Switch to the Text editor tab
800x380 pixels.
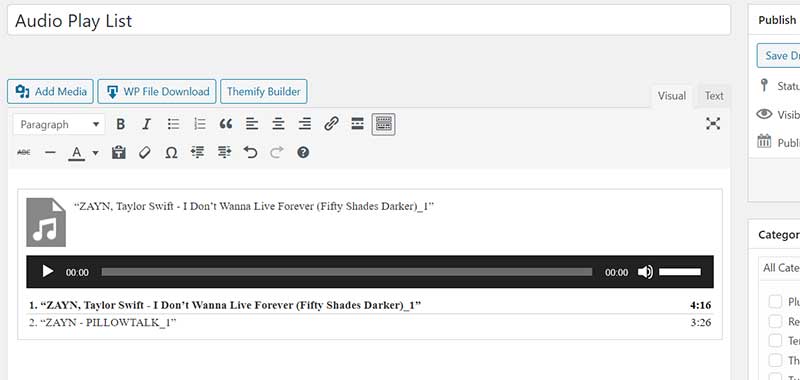point(714,96)
